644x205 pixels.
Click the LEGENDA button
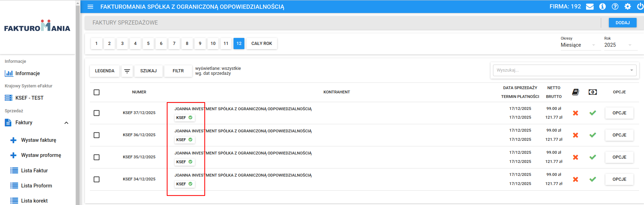tap(105, 71)
